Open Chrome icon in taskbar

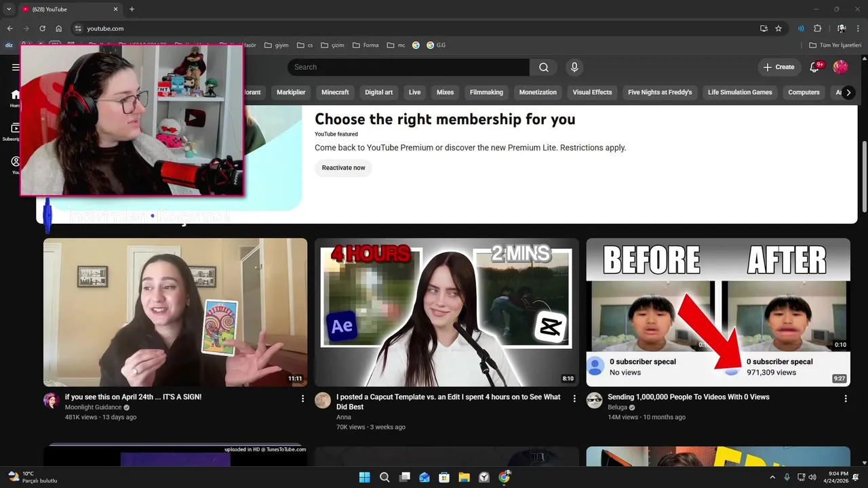(504, 477)
